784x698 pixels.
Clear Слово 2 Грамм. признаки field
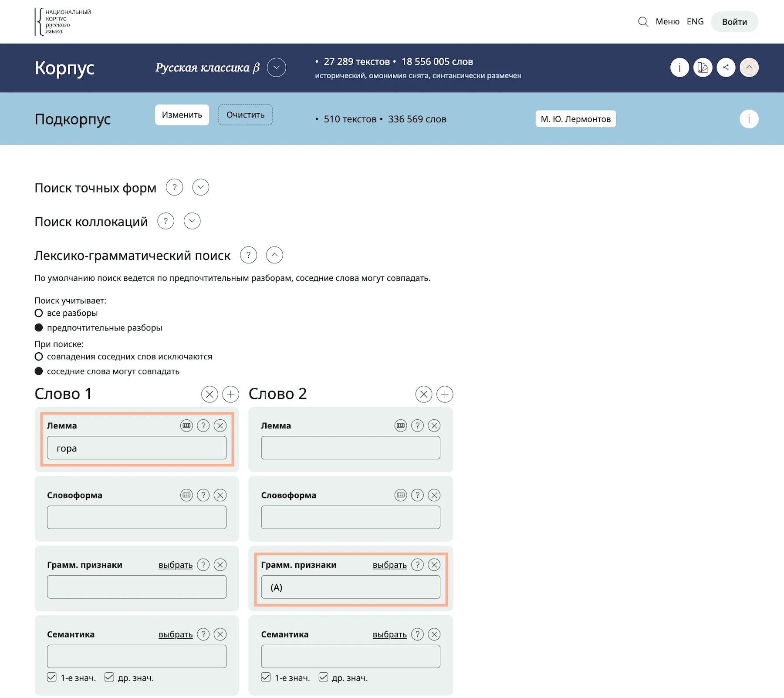[434, 565]
